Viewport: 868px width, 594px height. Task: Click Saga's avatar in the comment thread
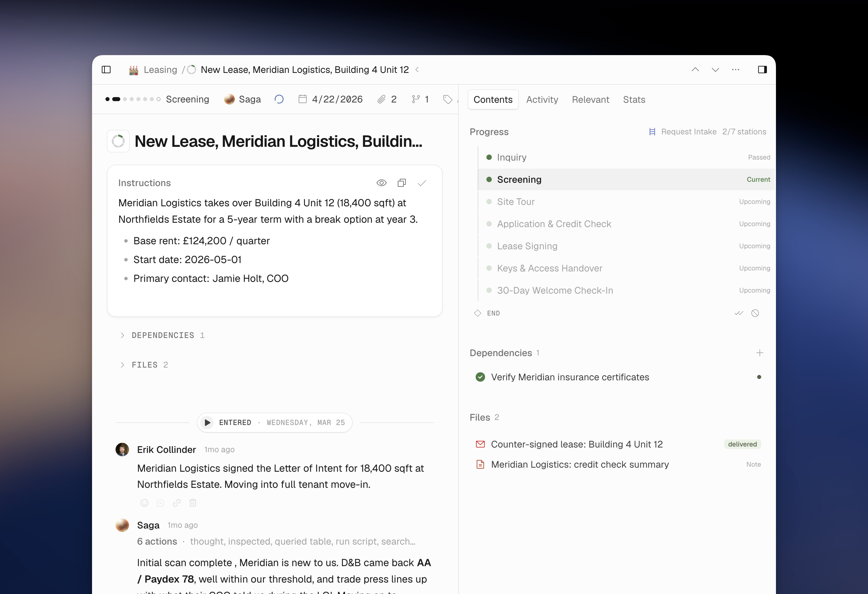pos(122,525)
